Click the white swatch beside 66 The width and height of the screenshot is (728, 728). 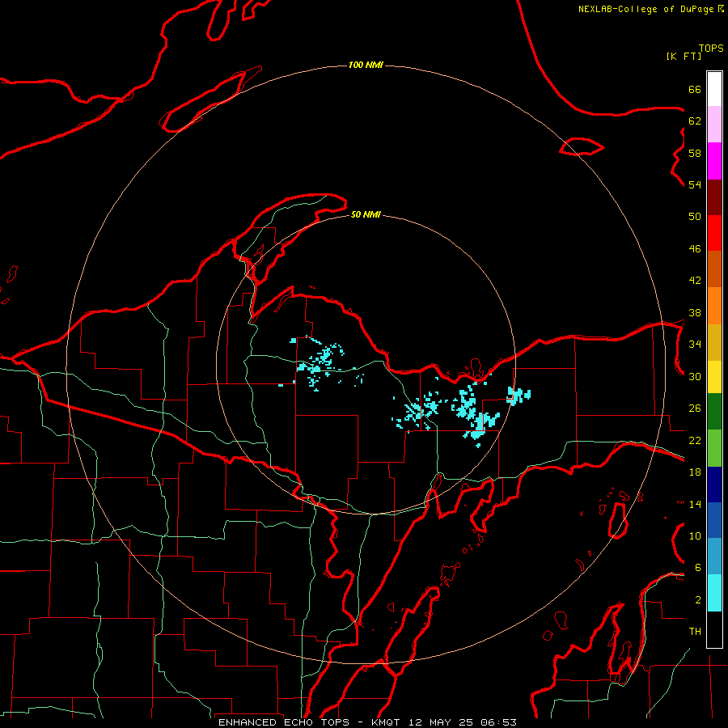point(714,89)
